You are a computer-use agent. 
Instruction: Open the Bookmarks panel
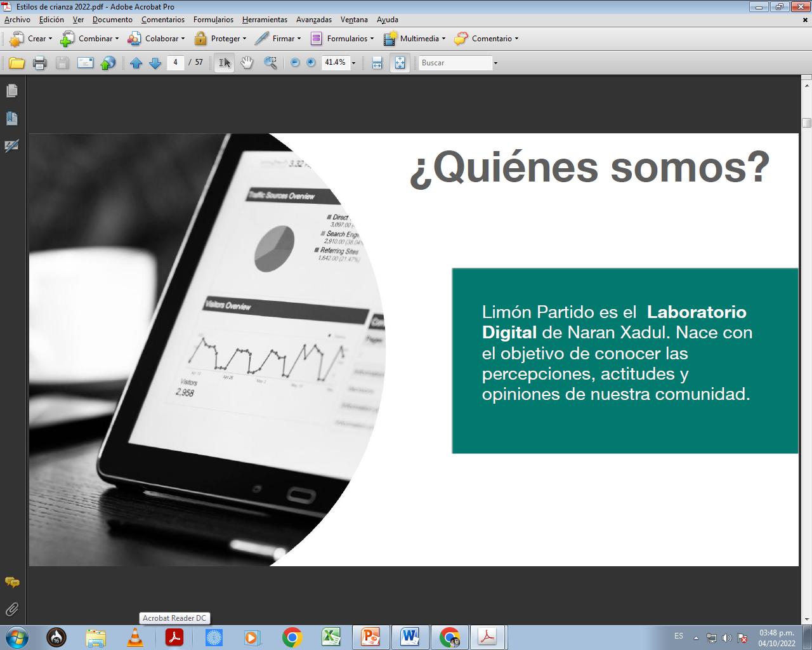pyautogui.click(x=11, y=118)
